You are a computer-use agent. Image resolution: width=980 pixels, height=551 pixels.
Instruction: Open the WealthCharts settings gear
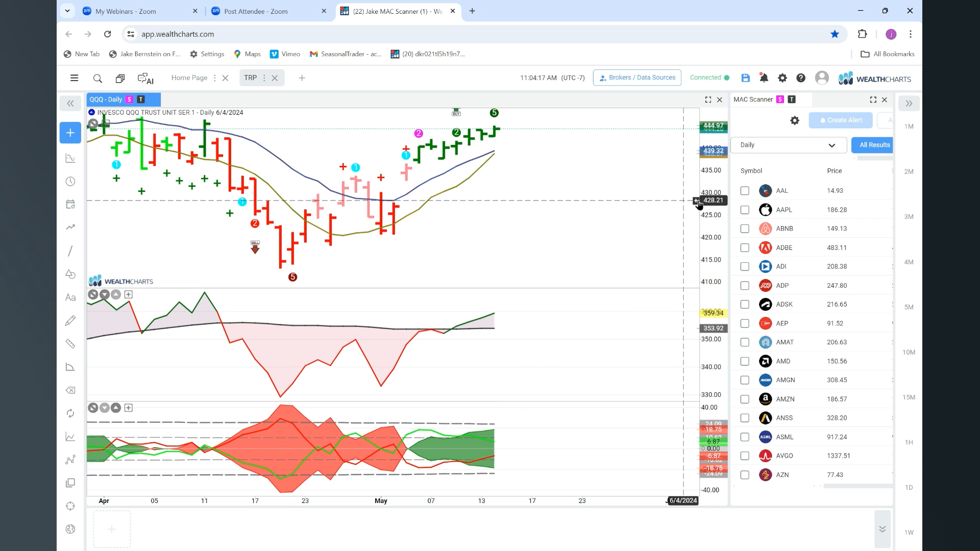click(782, 78)
